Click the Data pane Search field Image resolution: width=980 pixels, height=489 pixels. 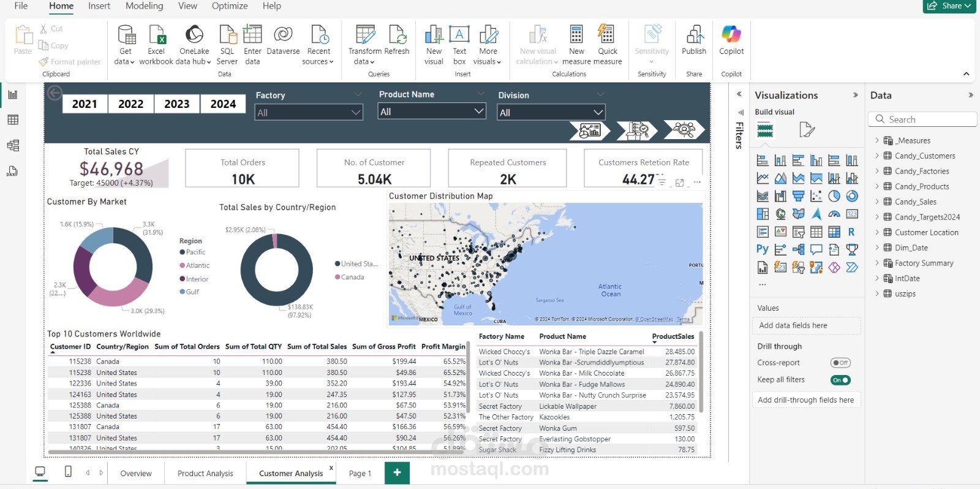coord(922,119)
